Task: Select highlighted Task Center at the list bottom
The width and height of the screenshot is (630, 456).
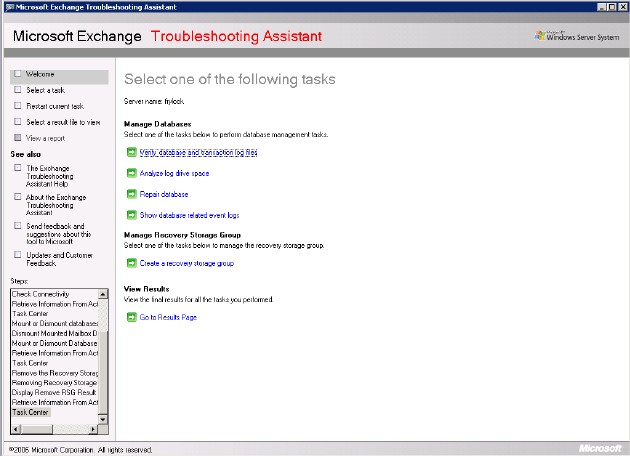Action: tap(31, 412)
